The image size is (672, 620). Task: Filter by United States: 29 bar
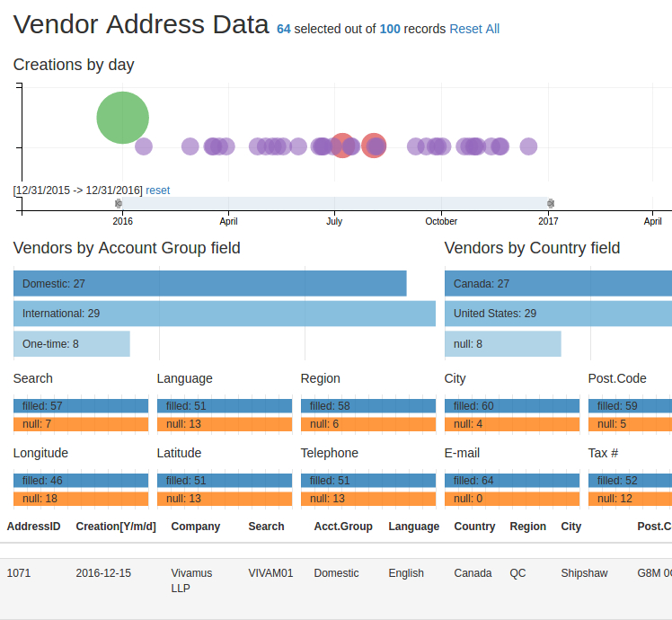click(x=557, y=314)
